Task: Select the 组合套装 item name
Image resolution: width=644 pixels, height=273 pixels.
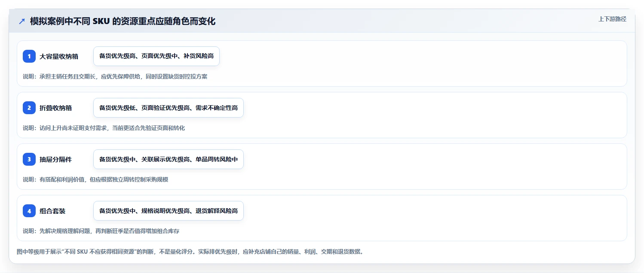Action: pos(52,211)
